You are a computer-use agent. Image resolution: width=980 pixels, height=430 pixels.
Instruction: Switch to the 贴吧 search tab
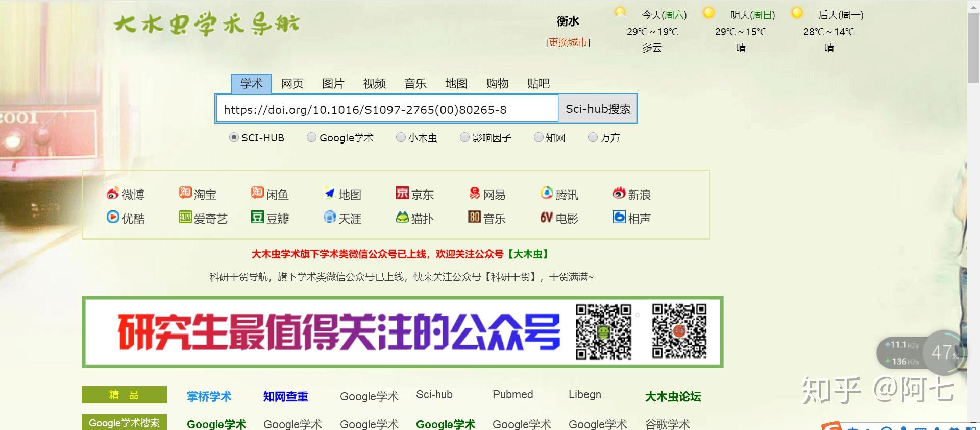[538, 83]
